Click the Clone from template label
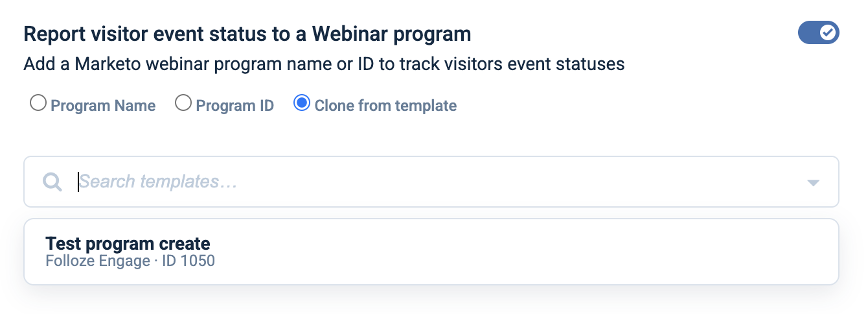This screenshot has width=868, height=314. pos(385,106)
